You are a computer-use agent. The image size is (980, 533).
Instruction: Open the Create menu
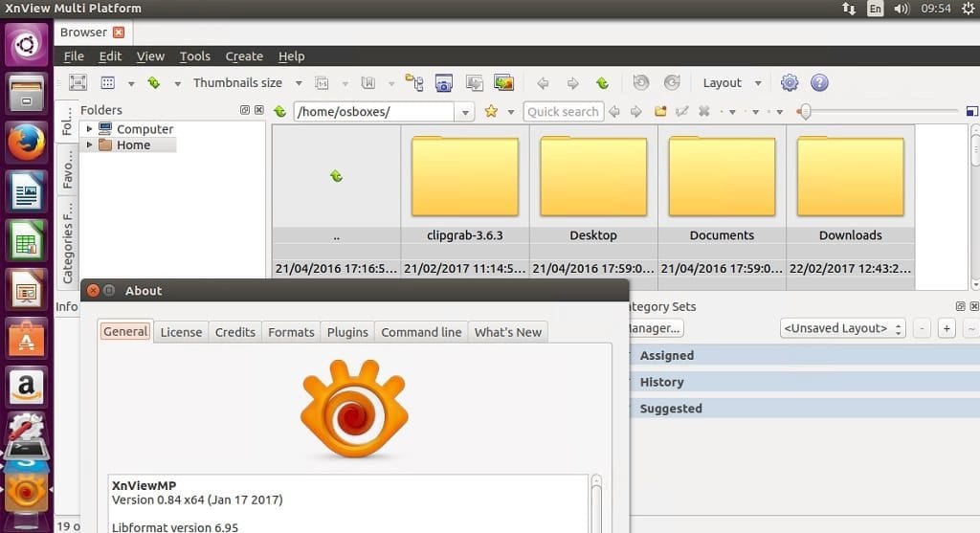244,56
